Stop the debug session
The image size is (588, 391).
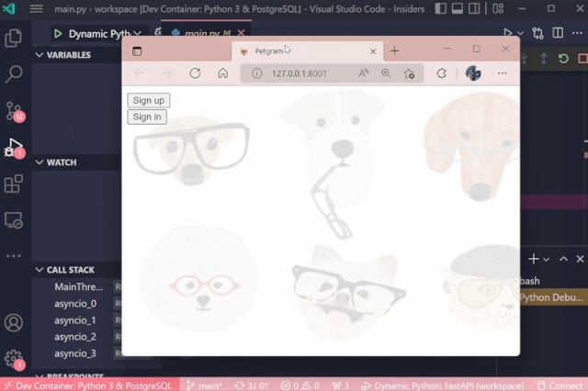click(582, 59)
